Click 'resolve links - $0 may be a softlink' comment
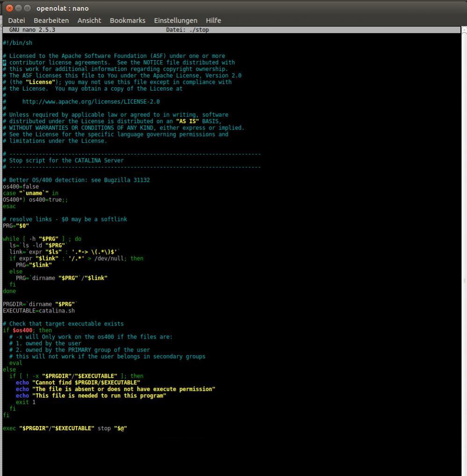Image resolution: width=467 pixels, height=476 pixels. [x=65, y=219]
